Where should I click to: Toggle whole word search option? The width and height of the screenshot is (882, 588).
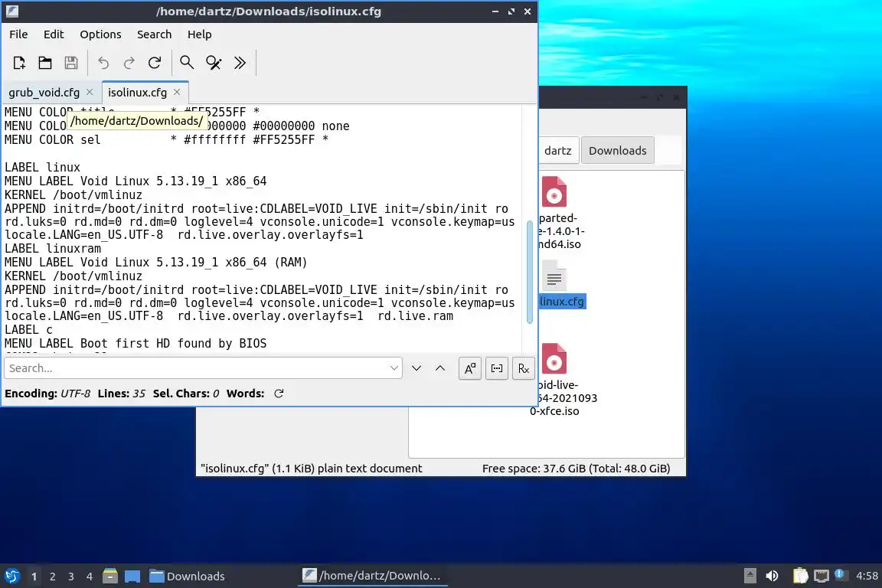click(497, 368)
